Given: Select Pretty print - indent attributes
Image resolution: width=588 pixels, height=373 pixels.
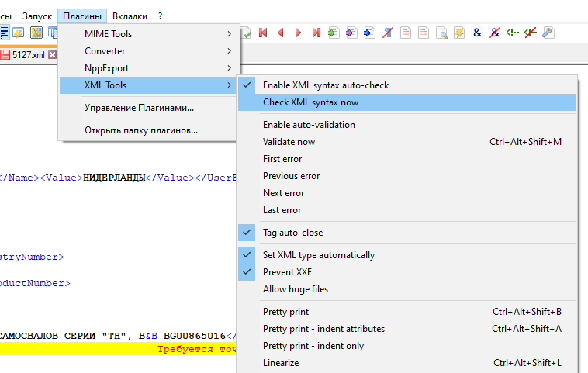Looking at the screenshot, I should (407, 329).
